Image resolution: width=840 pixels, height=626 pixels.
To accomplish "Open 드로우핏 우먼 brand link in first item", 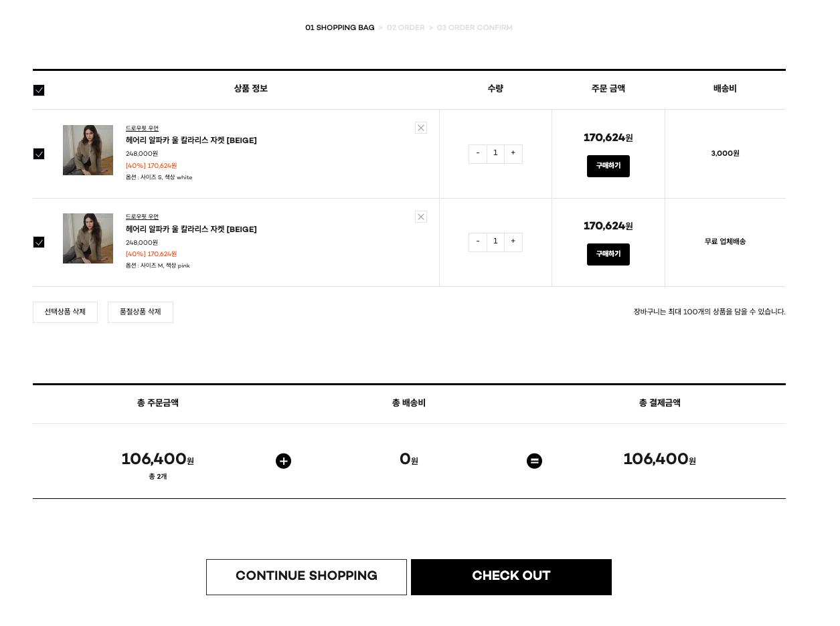I will coord(142,128).
